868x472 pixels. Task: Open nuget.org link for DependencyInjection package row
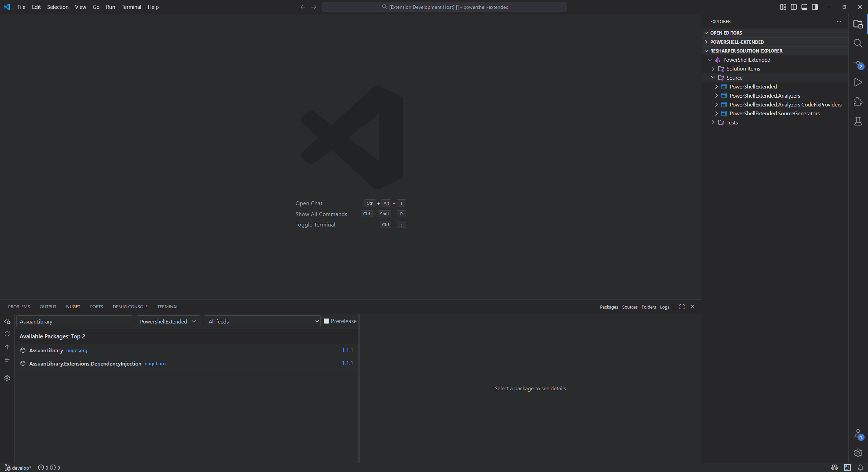(x=155, y=364)
